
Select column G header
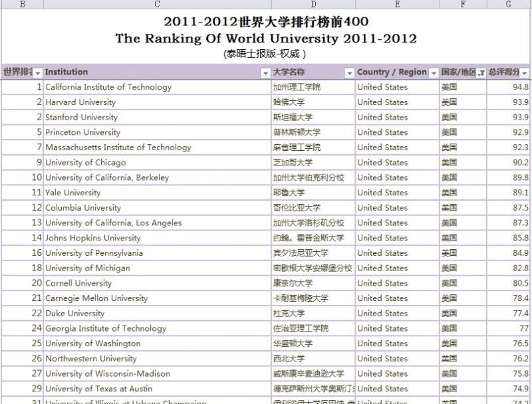(x=509, y=4)
